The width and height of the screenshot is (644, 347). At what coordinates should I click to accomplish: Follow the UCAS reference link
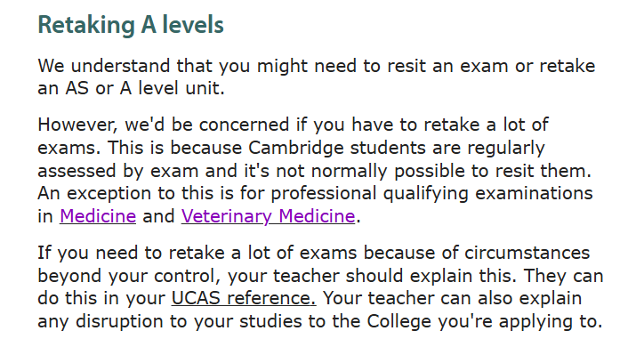pos(244,298)
